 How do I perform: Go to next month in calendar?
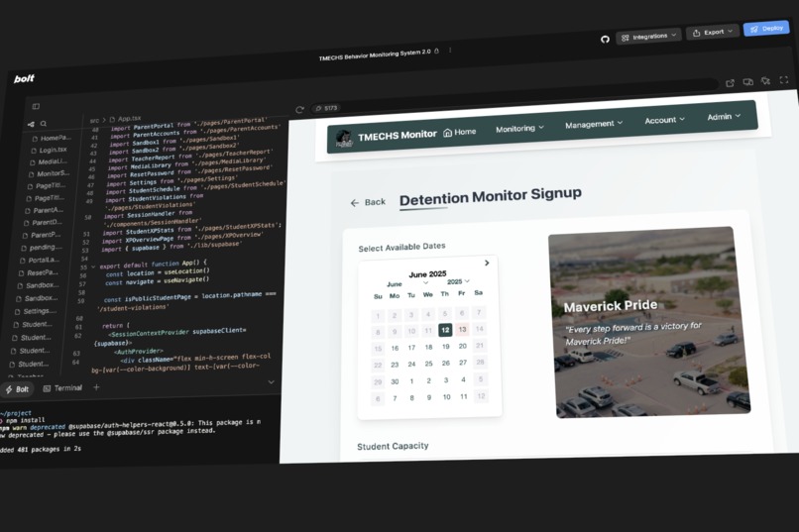487,263
